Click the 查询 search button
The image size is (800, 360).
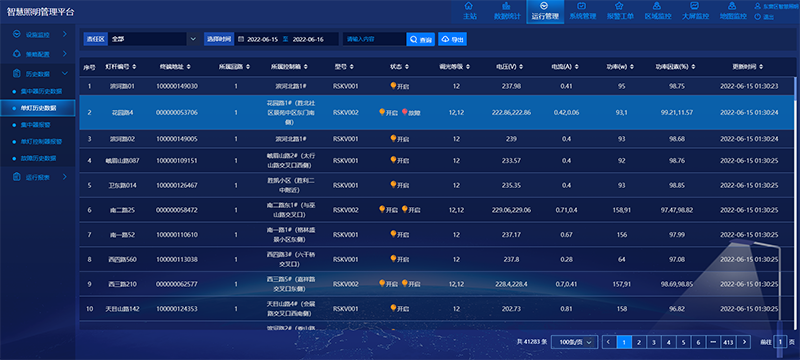click(x=420, y=39)
